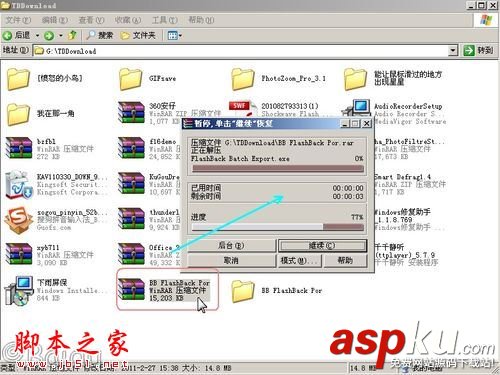The image size is (500, 375).
Task: Expand the address bar dropdown arrow
Action: [453, 51]
